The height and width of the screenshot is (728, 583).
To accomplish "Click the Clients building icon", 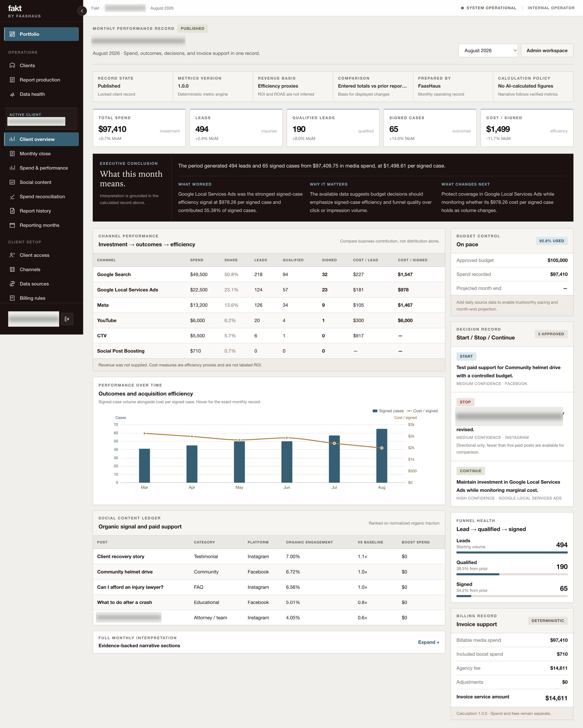I will tap(12, 65).
